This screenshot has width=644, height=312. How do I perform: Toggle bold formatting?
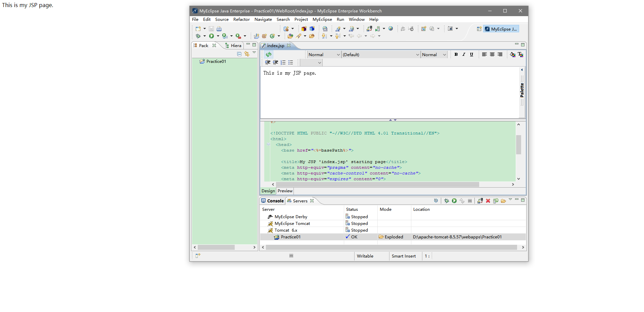456,54
